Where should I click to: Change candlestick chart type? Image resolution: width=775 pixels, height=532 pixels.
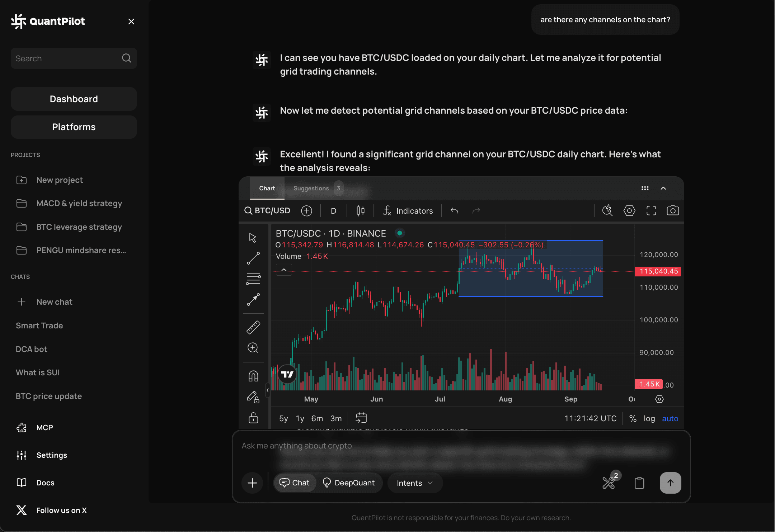pyautogui.click(x=361, y=211)
